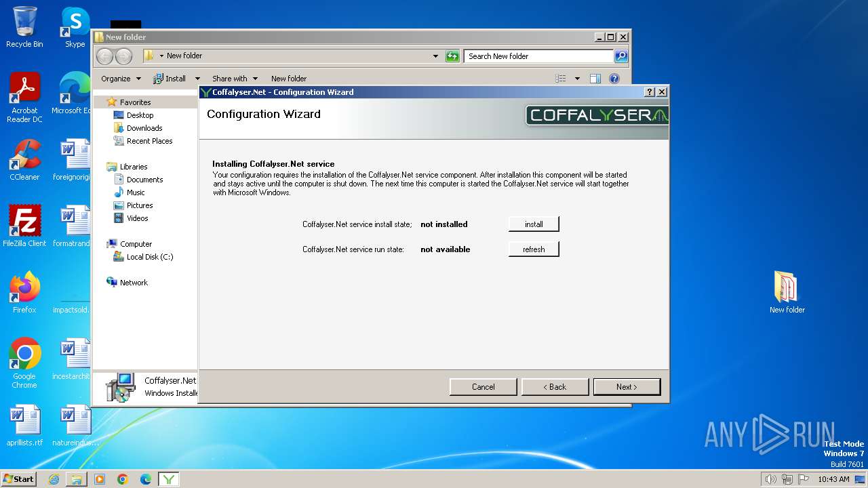Open Music library in navigation pane
The image size is (868, 488).
coord(136,192)
